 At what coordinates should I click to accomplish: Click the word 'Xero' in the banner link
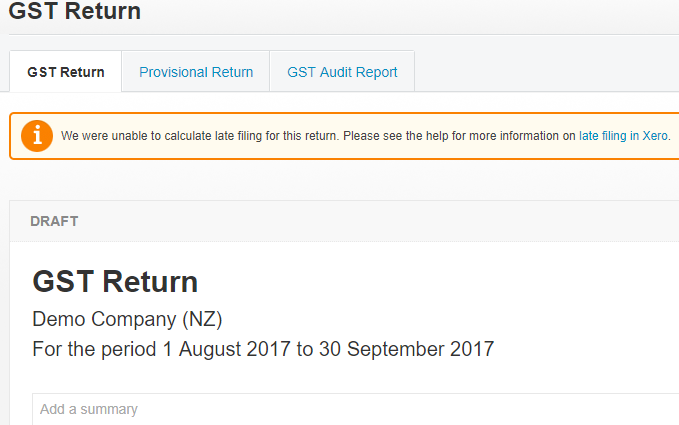pyautogui.click(x=655, y=136)
